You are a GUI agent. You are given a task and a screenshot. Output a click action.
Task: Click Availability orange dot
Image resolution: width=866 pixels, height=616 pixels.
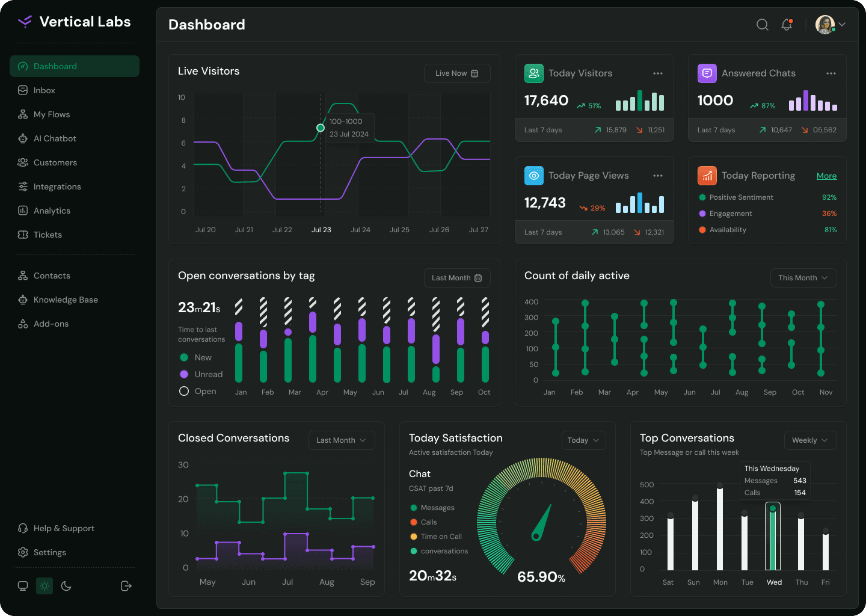[x=702, y=230]
